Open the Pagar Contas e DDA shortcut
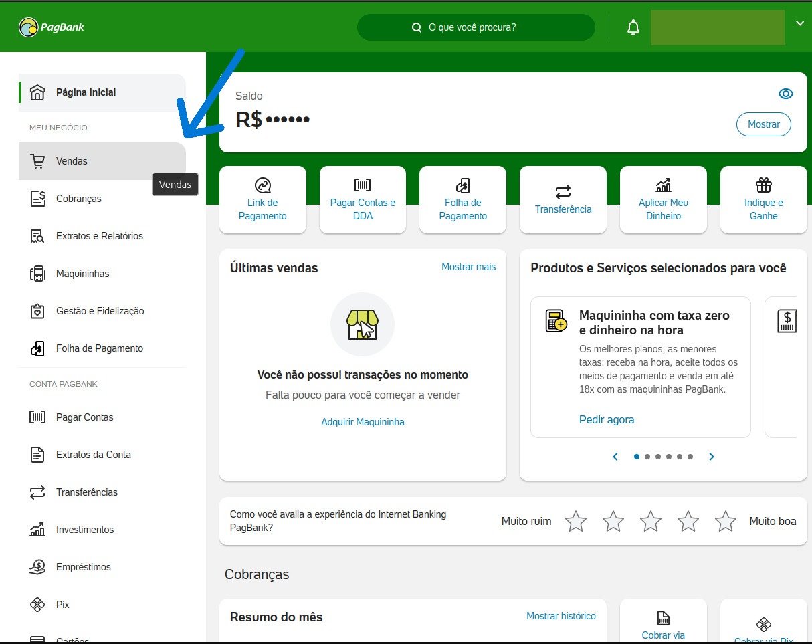Image resolution: width=812 pixels, height=644 pixels. [x=363, y=200]
